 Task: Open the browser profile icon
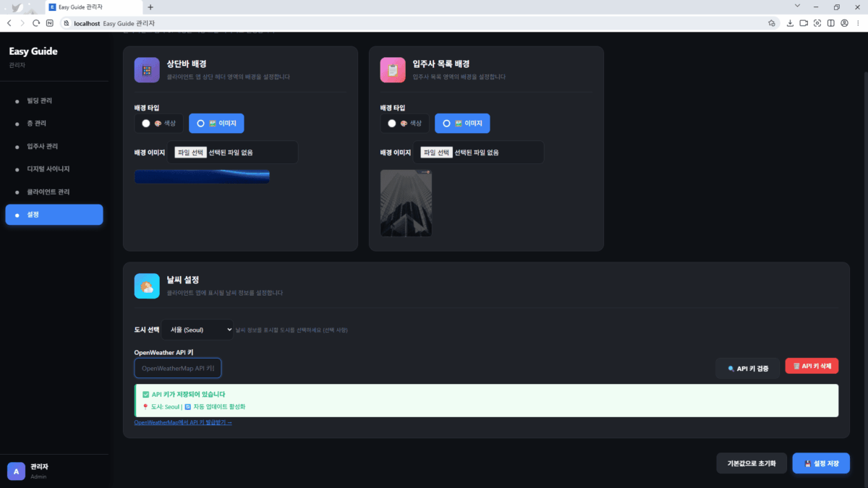(x=844, y=23)
